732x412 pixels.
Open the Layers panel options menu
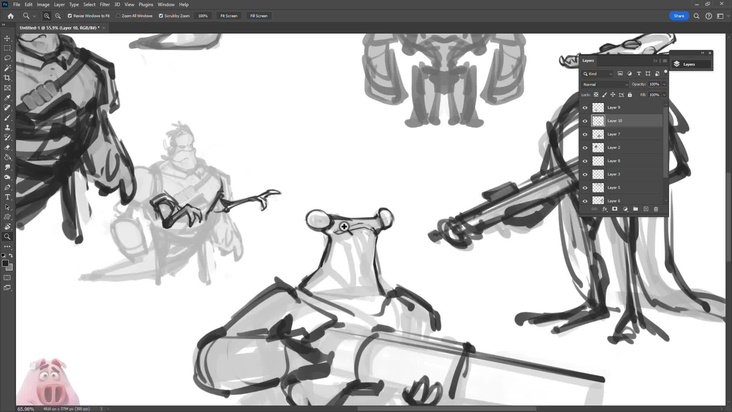pos(665,61)
